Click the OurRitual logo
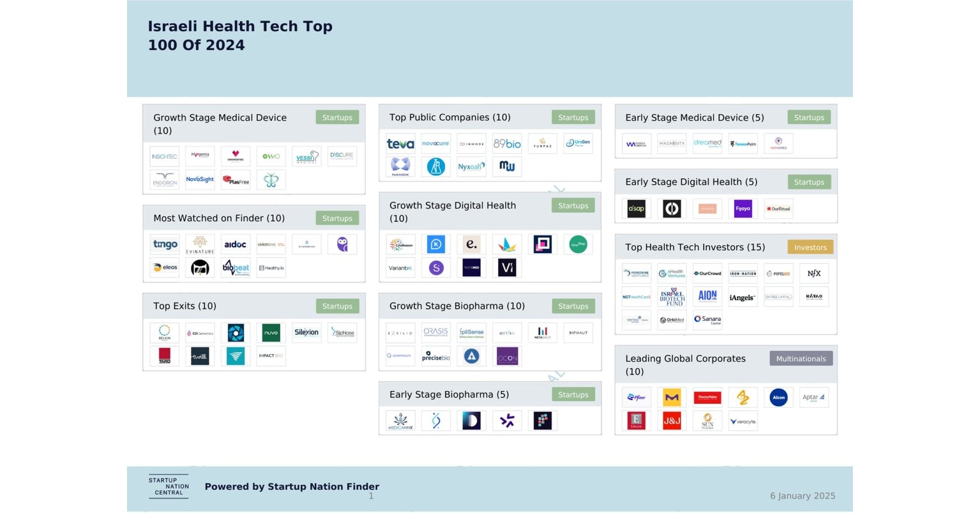This screenshot has width=980, height=513. 778,209
